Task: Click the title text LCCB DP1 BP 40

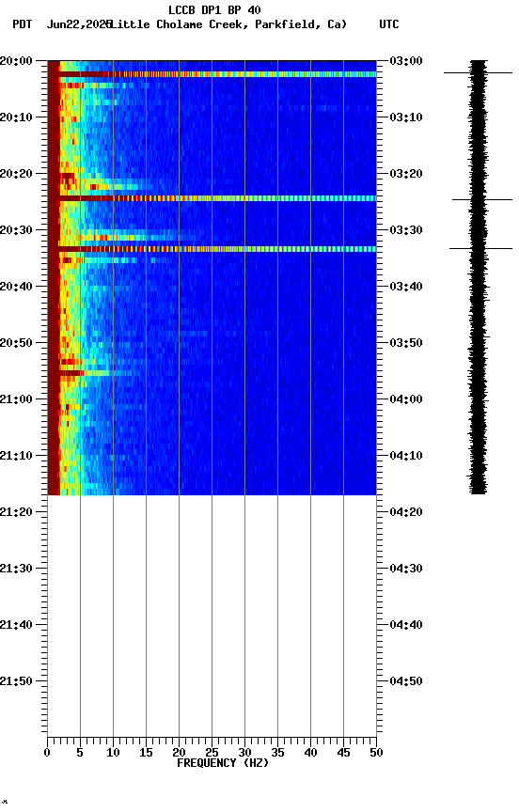Action: [214, 10]
